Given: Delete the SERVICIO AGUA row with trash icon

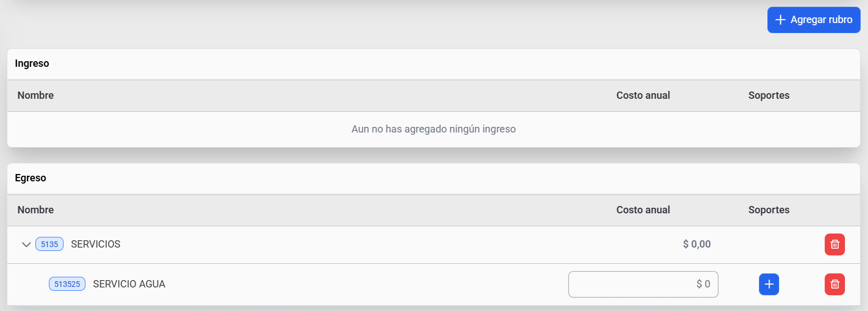Looking at the screenshot, I should (834, 285).
